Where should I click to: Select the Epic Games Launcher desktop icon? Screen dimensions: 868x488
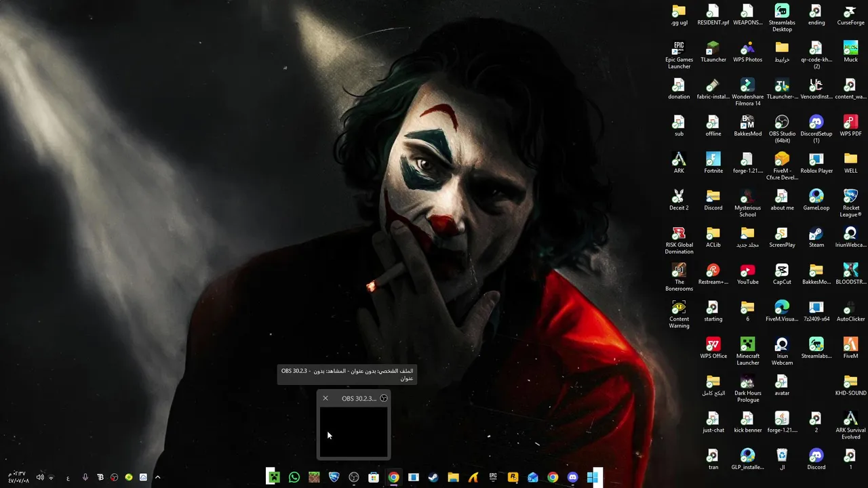coord(679,56)
